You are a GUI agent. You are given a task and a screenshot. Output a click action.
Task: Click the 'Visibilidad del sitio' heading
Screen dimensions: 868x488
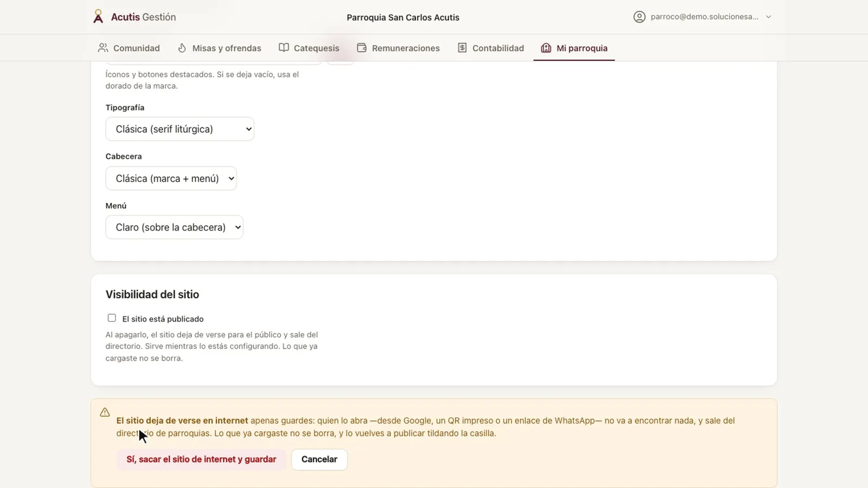pyautogui.click(x=152, y=294)
